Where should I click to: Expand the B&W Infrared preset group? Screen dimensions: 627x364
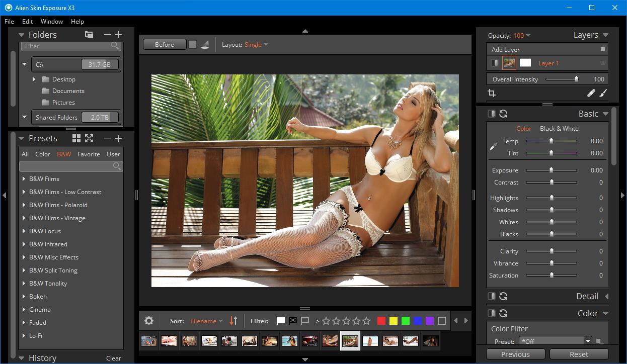click(x=24, y=244)
